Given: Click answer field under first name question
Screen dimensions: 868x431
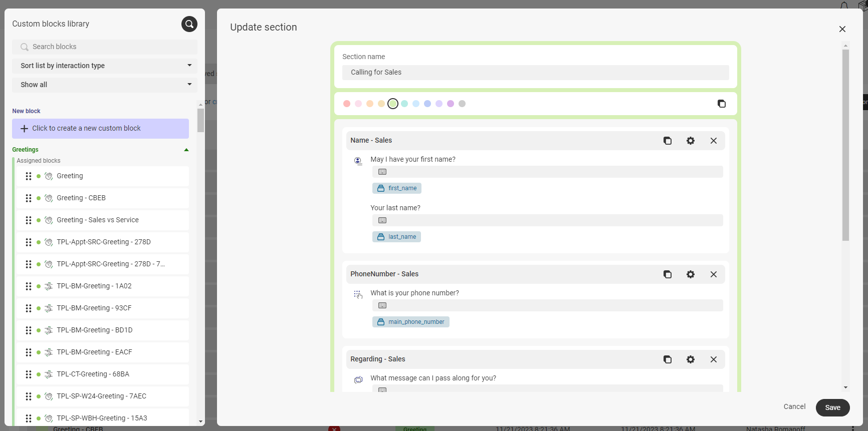Looking at the screenshot, I should tap(548, 172).
